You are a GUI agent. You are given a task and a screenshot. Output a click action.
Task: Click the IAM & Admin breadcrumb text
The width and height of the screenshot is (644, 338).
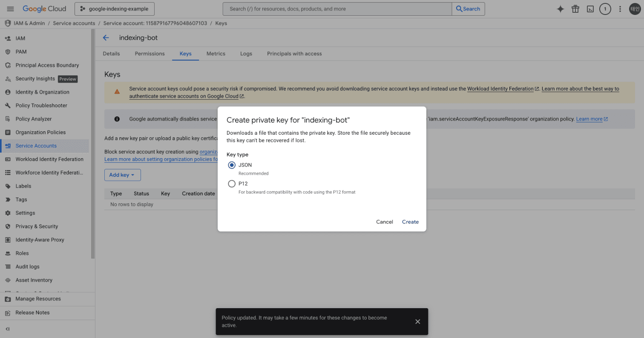pos(29,23)
